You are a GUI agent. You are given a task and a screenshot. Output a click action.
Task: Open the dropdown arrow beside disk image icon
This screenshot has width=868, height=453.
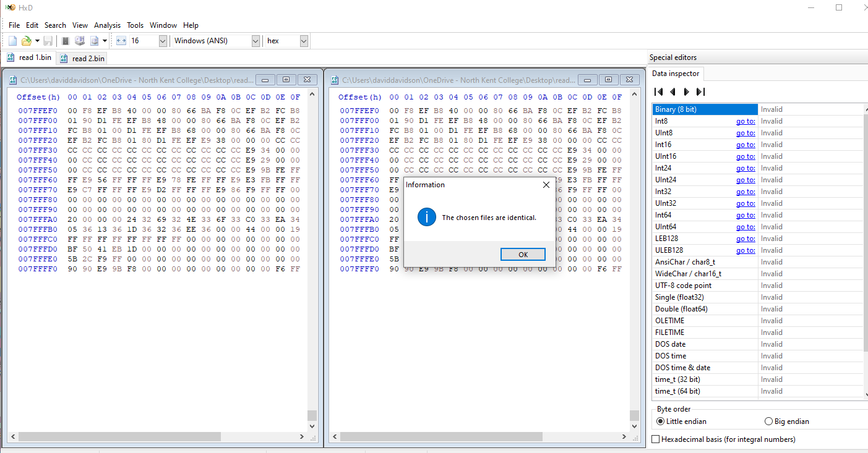coord(105,41)
